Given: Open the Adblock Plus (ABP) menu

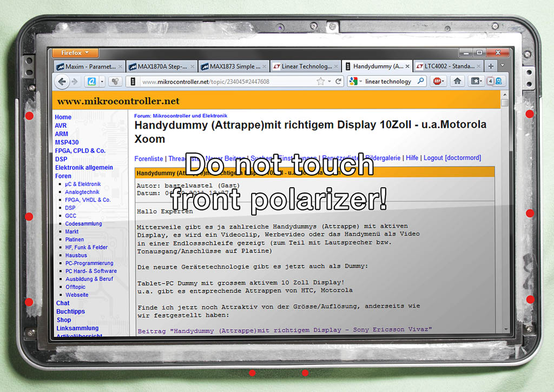Looking at the screenshot, I should click(x=438, y=81).
